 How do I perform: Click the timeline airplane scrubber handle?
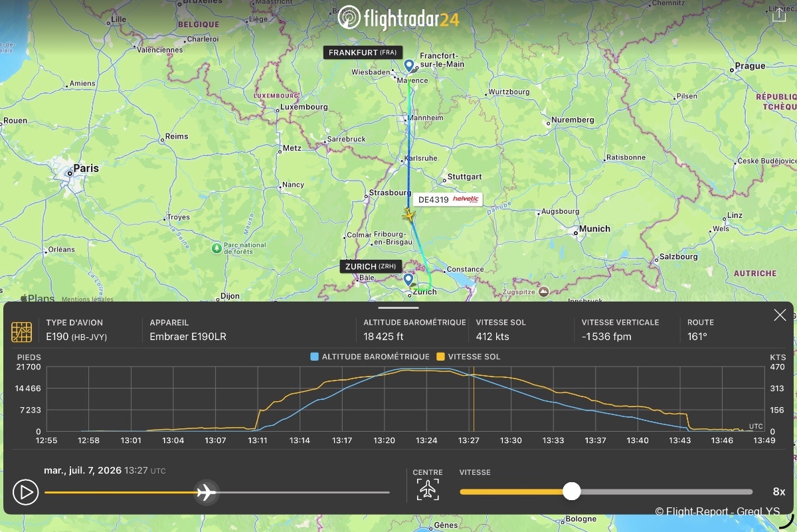click(x=207, y=492)
